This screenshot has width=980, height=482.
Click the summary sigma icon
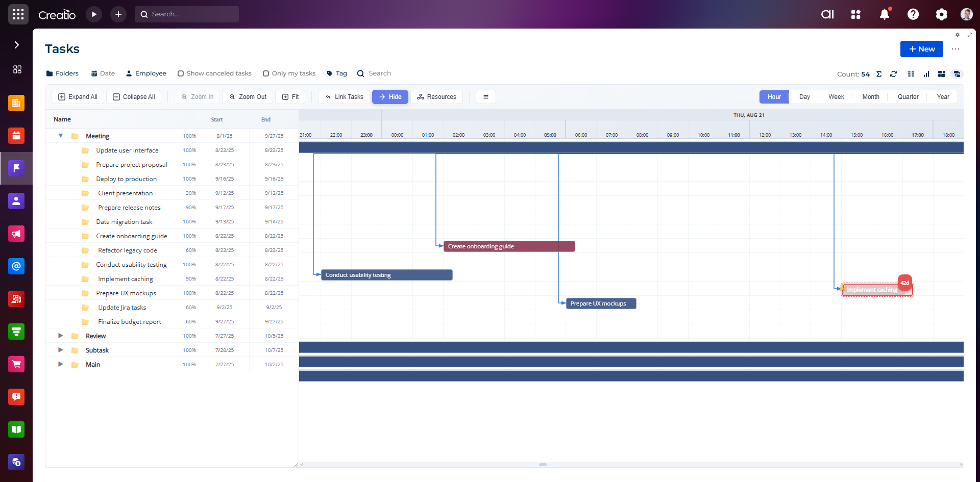(x=879, y=74)
